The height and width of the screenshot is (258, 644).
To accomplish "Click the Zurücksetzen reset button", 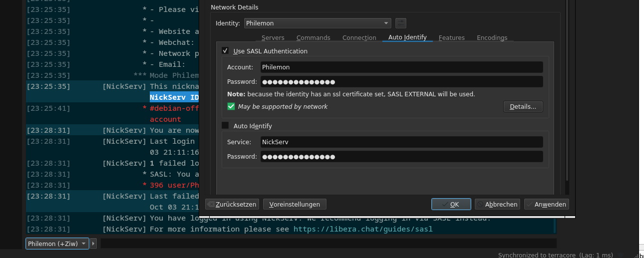I will point(232,204).
